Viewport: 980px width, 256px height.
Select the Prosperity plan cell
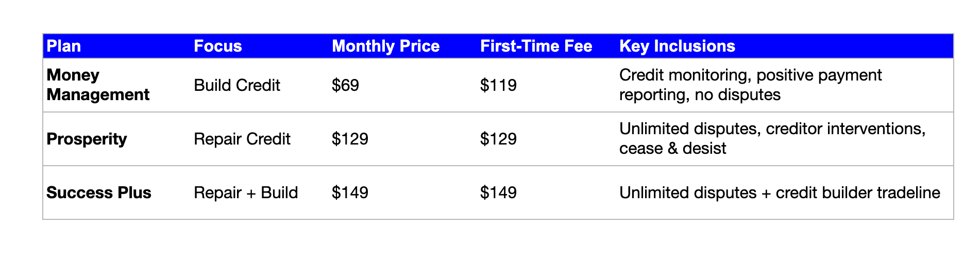click(x=87, y=139)
